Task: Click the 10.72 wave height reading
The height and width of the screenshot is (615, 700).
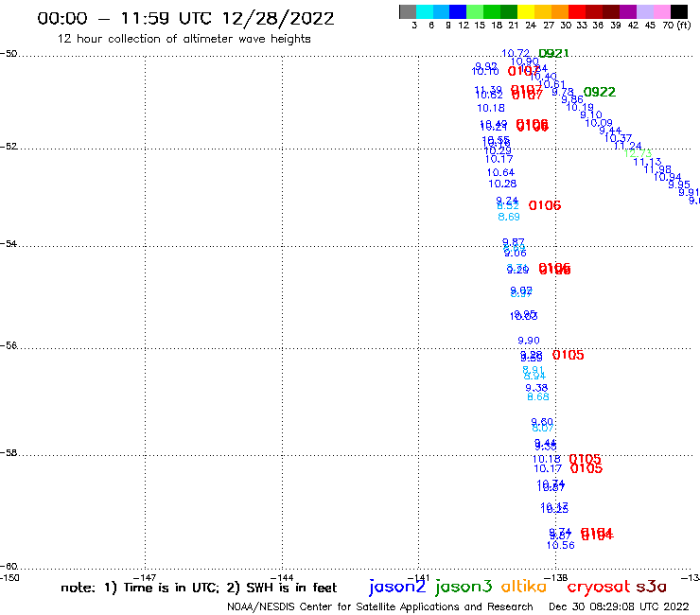Action: tap(516, 54)
